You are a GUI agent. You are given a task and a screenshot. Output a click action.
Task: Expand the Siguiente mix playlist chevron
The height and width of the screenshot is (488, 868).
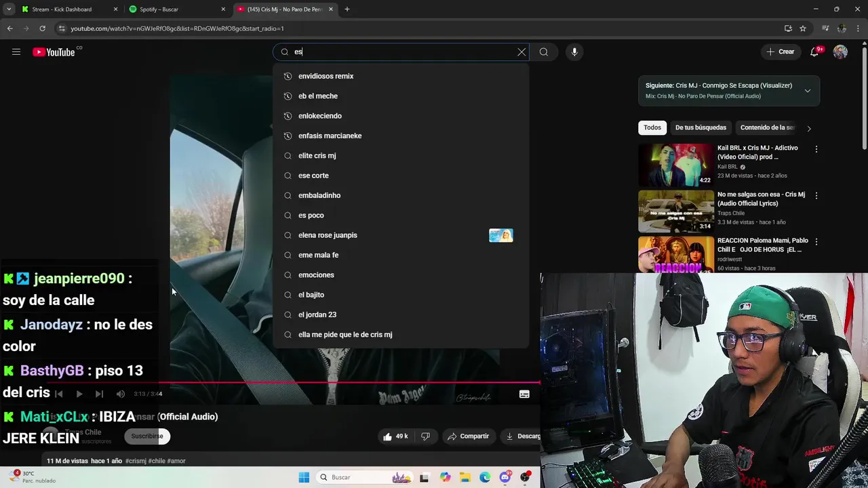click(808, 91)
